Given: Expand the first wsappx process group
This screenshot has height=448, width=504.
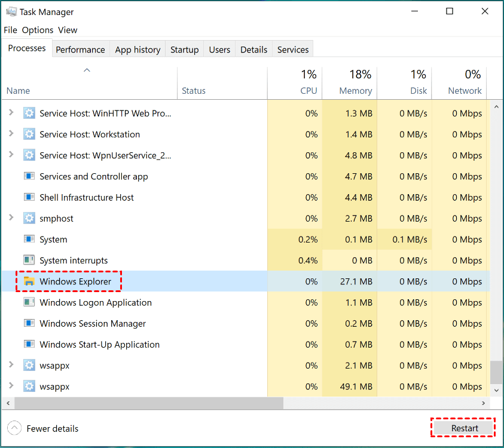Looking at the screenshot, I should (x=11, y=365).
